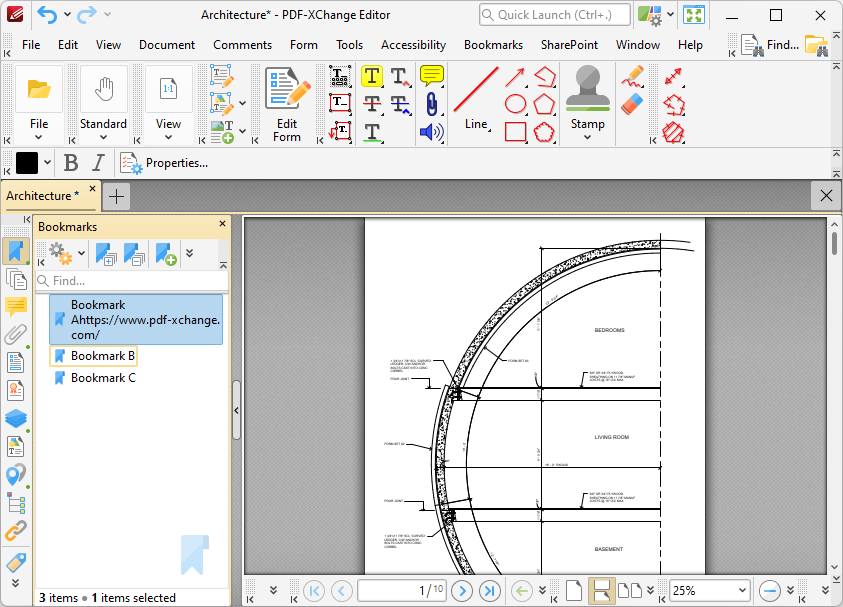Click the Sticky Note comment tool
Viewport: 843px width, 607px height.
click(431, 77)
